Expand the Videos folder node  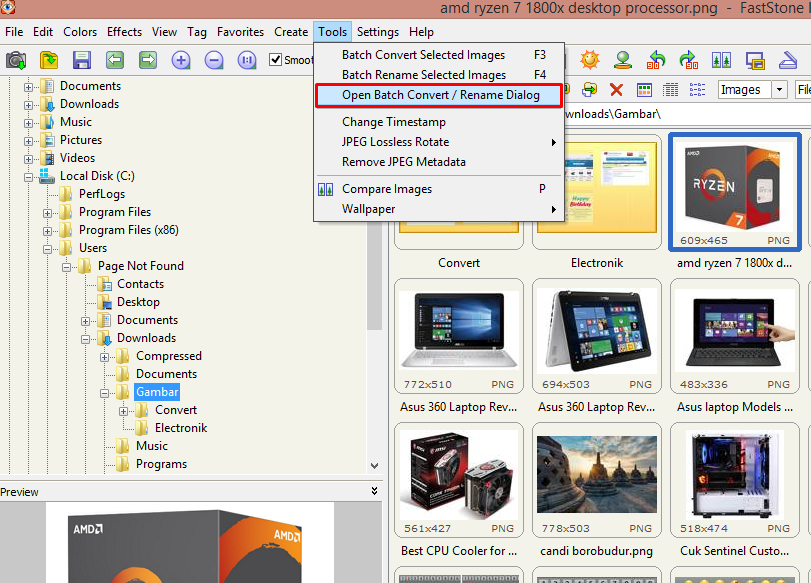pyautogui.click(x=28, y=159)
